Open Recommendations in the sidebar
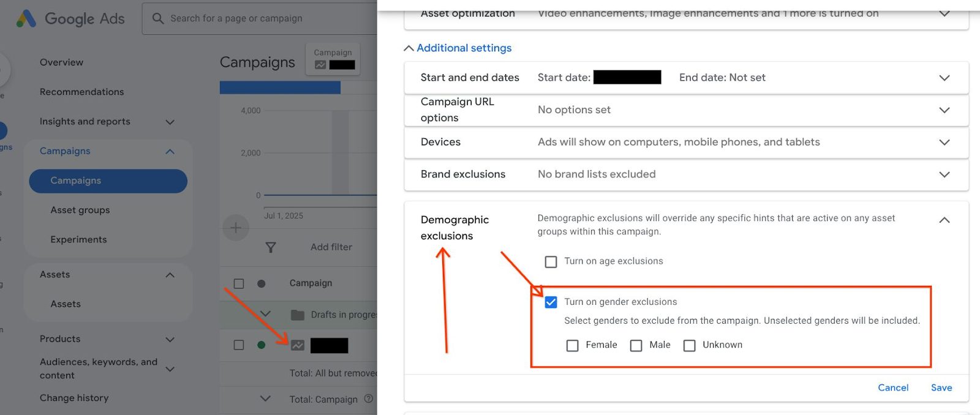Screen dimensions: 980x415 pyautogui.click(x=81, y=92)
